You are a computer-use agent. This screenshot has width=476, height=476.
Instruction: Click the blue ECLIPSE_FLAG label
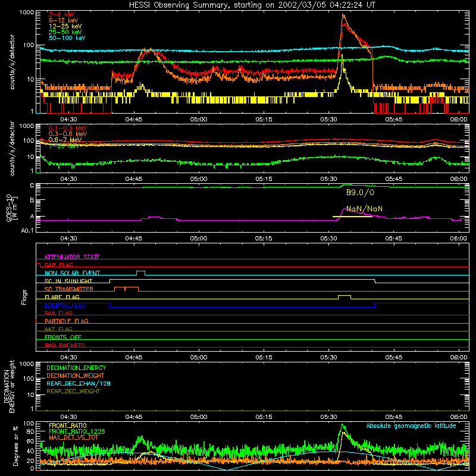(x=65, y=305)
